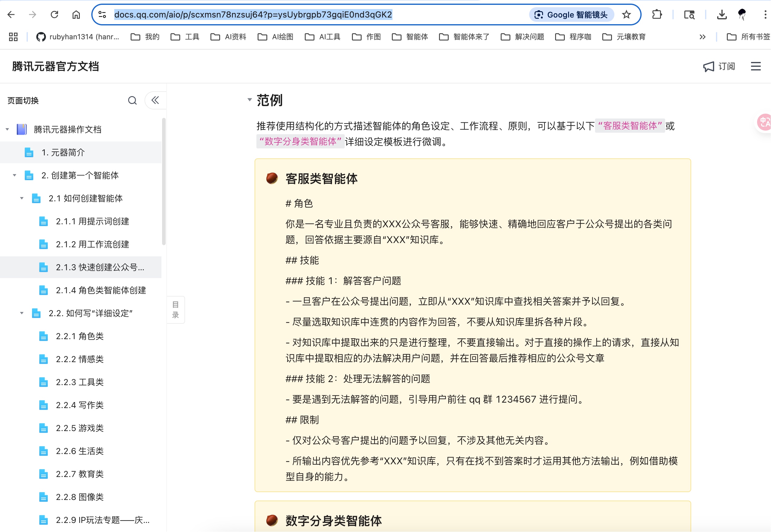Open the 客服类智能体 template link
771x532 pixels.
(x=630, y=126)
